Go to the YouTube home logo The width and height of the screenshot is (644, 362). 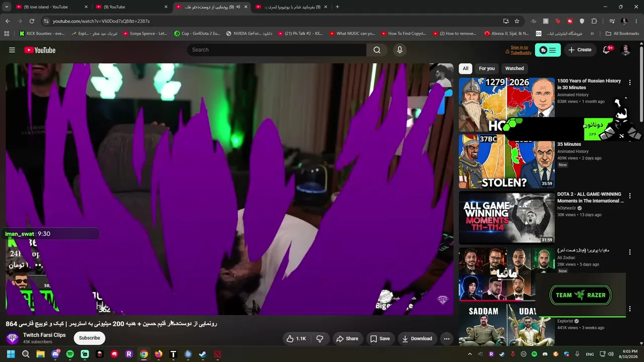point(40,50)
